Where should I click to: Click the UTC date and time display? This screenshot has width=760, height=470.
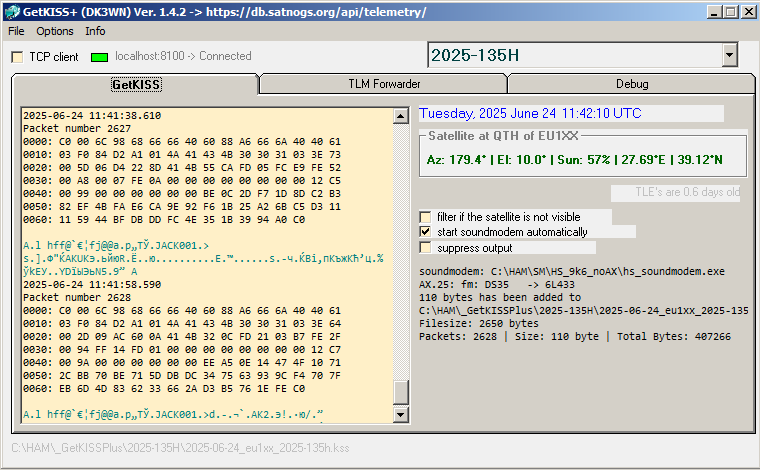pyautogui.click(x=530, y=113)
